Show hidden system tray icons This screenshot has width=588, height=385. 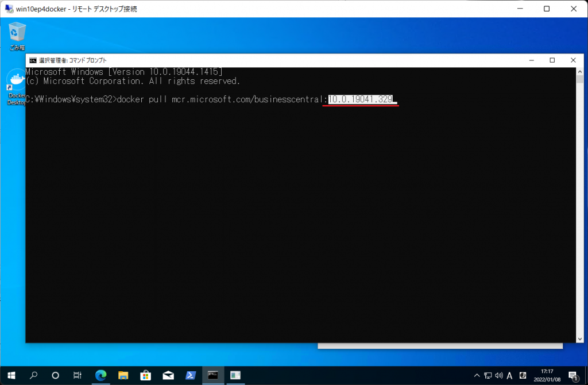point(477,375)
